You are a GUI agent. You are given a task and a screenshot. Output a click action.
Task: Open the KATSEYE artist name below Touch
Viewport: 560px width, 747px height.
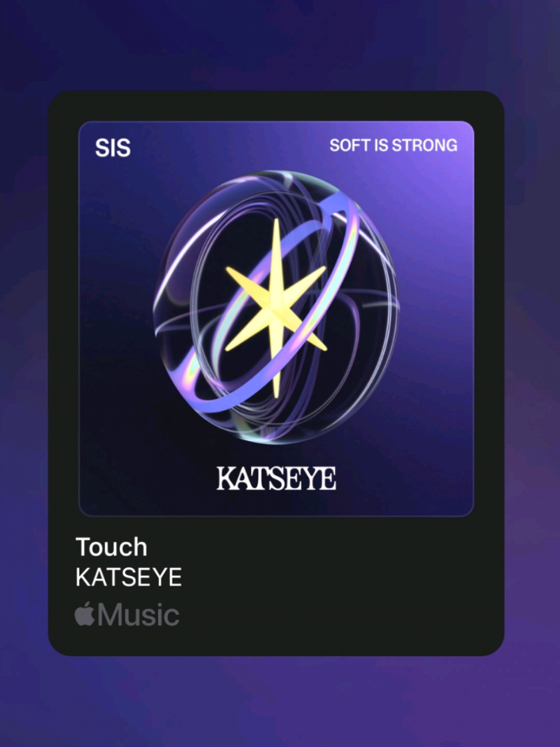129,578
